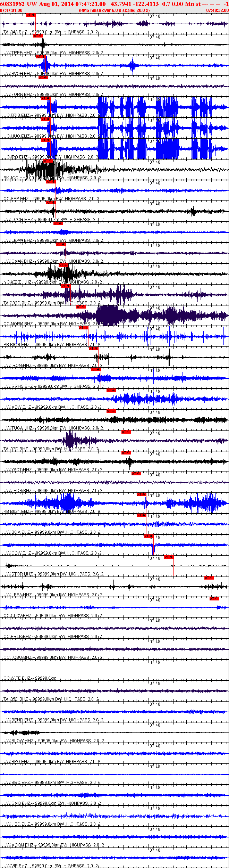Click the red pick flag on NC KSXB trace
This screenshot has height=868, width=229.
(63, 265)
